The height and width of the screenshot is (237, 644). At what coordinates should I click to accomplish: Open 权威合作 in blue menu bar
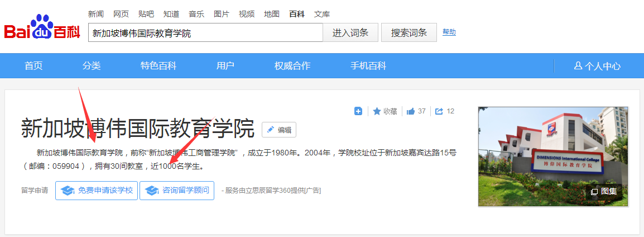tap(292, 66)
